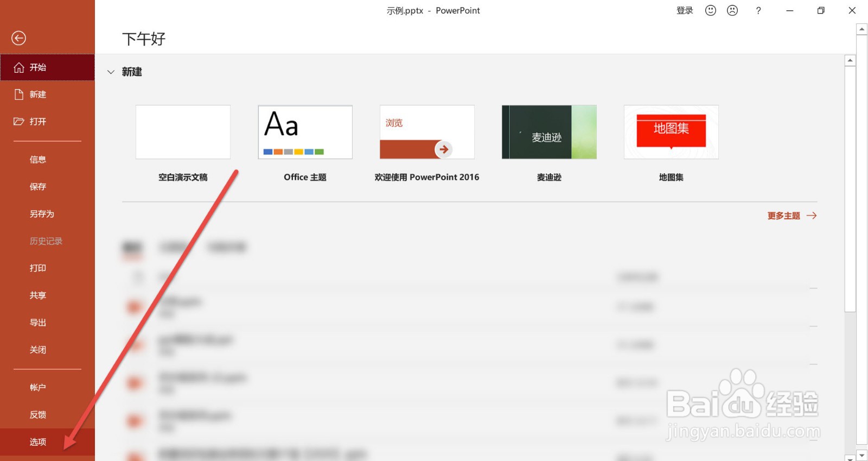Collapse the 新建 section chevron
868x461 pixels.
point(111,72)
